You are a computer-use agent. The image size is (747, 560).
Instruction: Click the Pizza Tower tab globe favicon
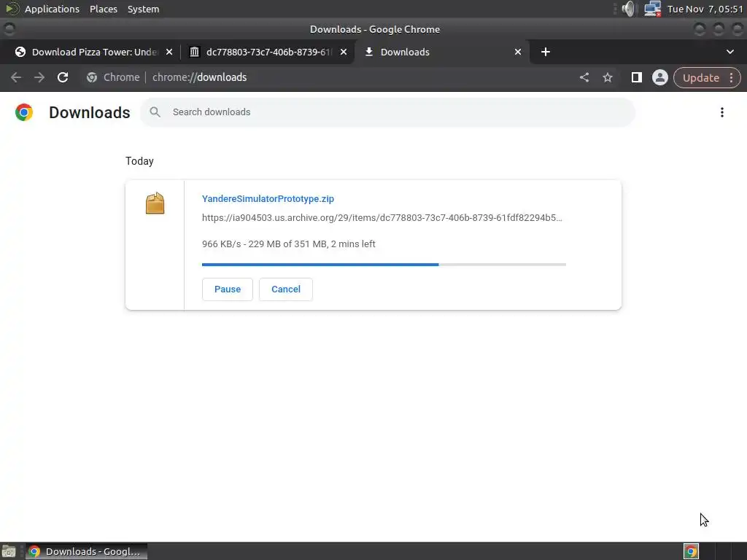(x=20, y=52)
